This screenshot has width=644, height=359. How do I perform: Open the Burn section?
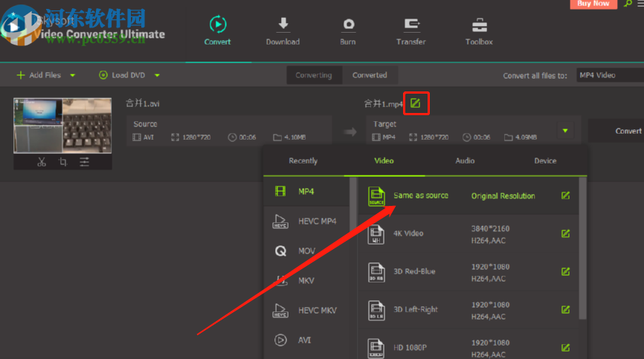348,30
